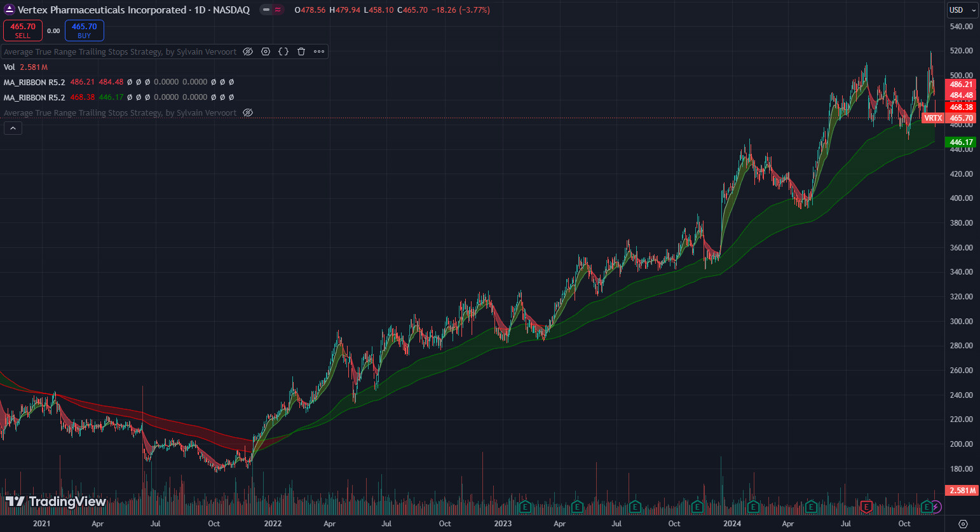Click the 465.70 BUY button
This screenshot has width=980, height=532.
click(x=84, y=31)
